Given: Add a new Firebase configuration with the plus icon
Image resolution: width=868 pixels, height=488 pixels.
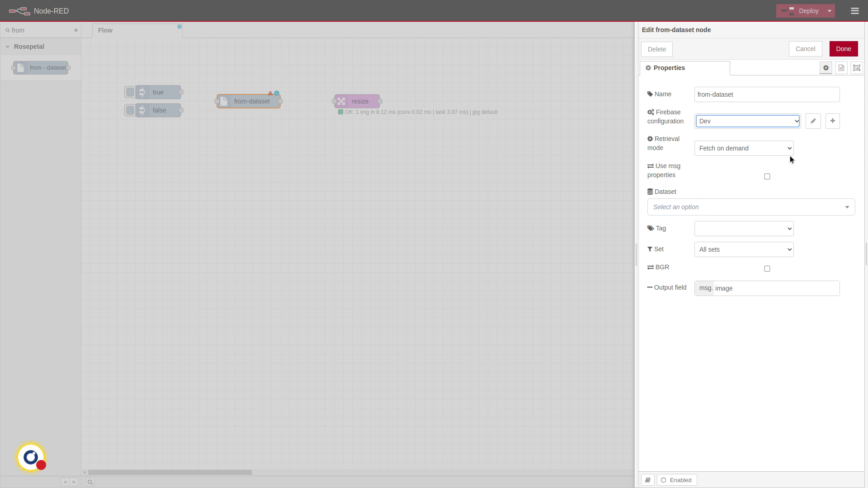Looking at the screenshot, I should coord(832,121).
